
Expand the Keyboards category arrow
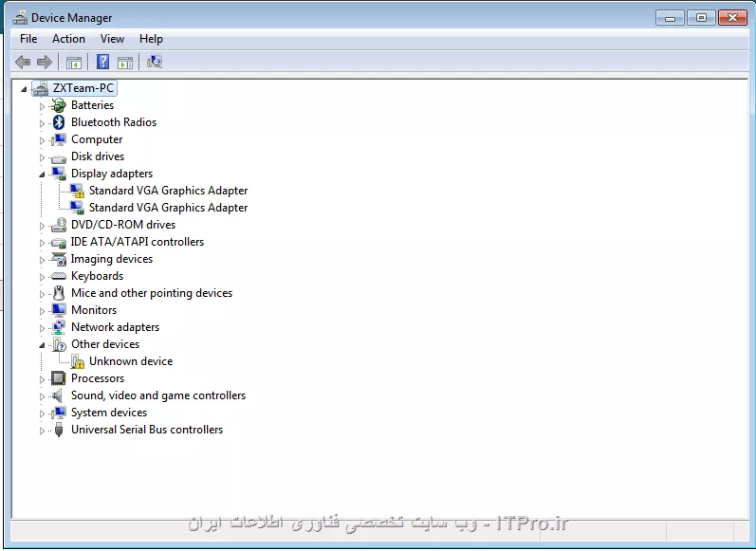pos(42,277)
